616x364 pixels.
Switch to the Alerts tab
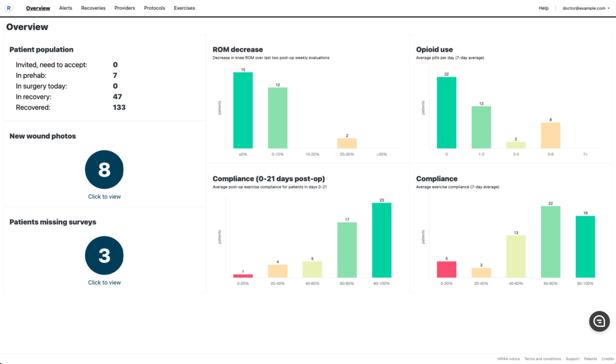pos(65,8)
